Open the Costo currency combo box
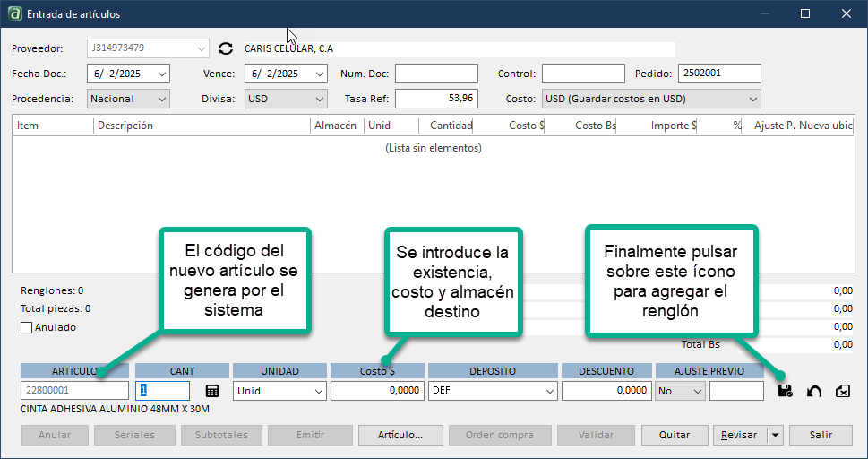This screenshot has width=868, height=459. 752,99
